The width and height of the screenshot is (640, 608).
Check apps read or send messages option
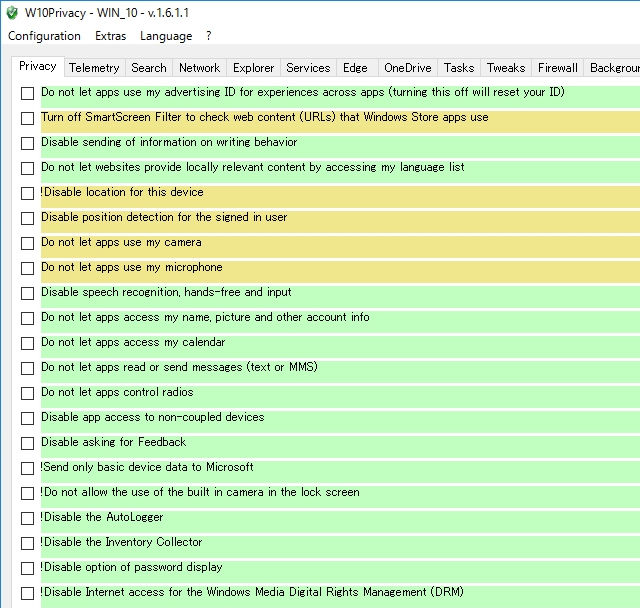27,368
